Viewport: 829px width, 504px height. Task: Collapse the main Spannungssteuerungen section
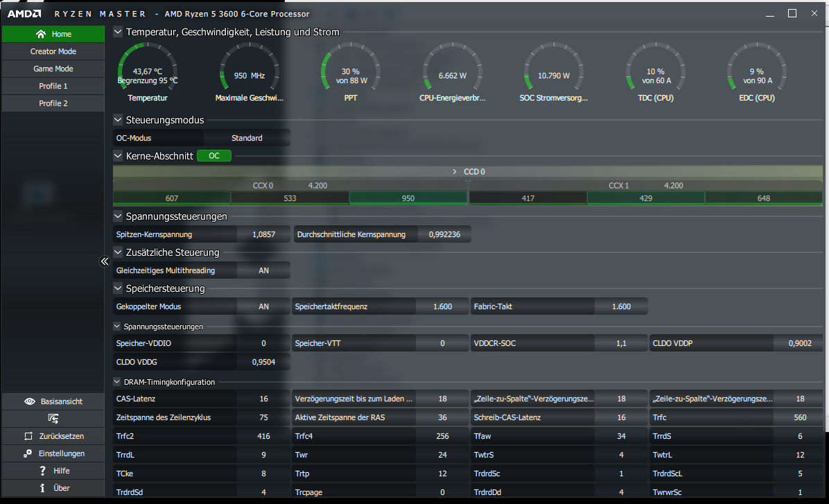(x=118, y=216)
